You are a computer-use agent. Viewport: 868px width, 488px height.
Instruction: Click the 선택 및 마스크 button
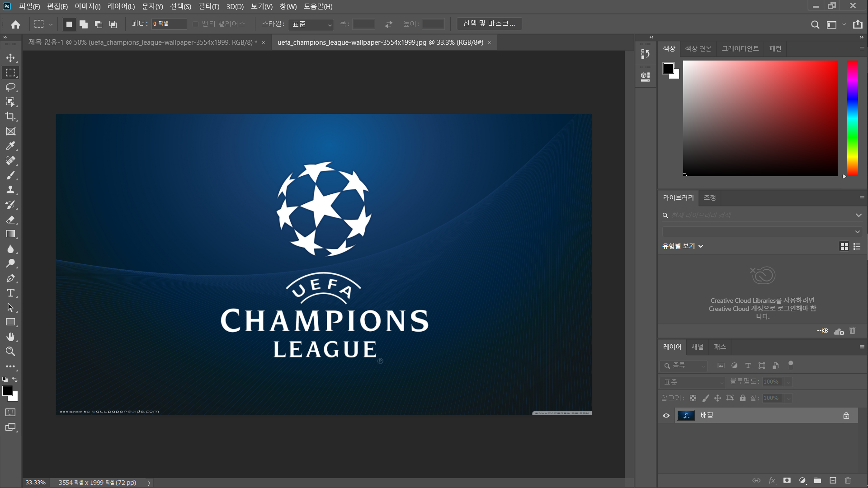489,23
